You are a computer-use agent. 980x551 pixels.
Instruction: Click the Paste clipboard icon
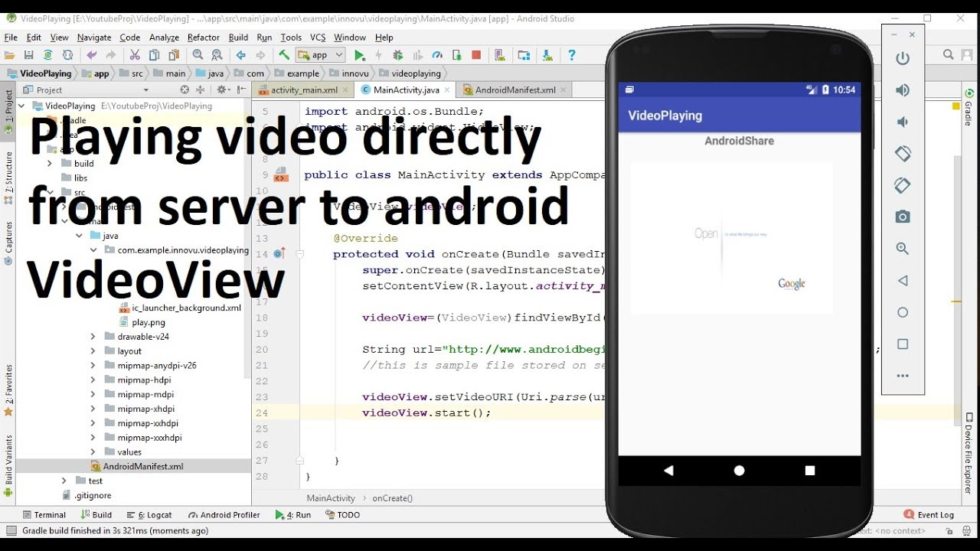coord(173,55)
